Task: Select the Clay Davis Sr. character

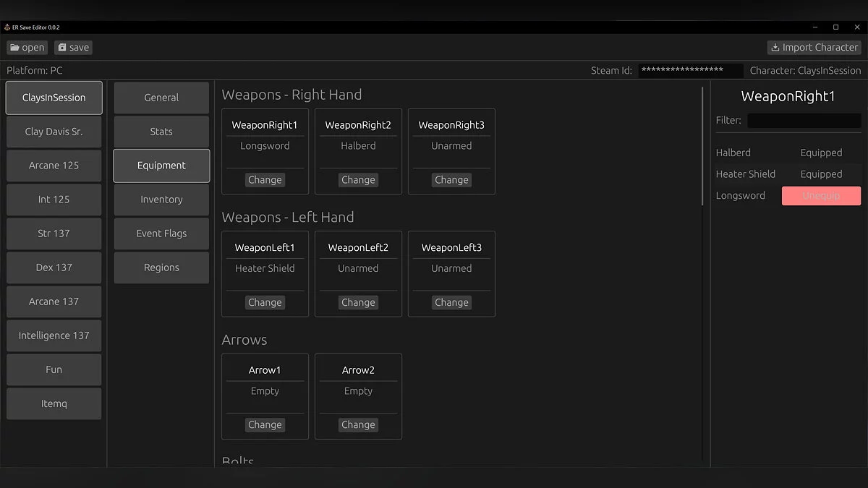Action: 54,132
